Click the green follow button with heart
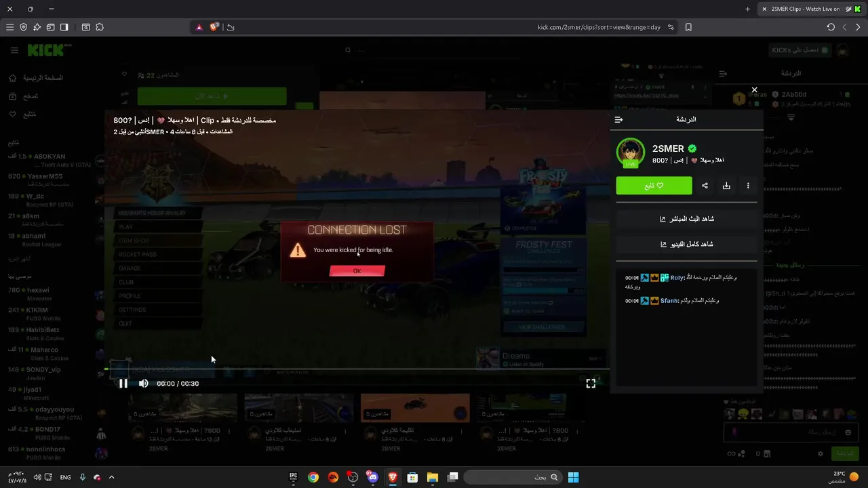 point(654,186)
